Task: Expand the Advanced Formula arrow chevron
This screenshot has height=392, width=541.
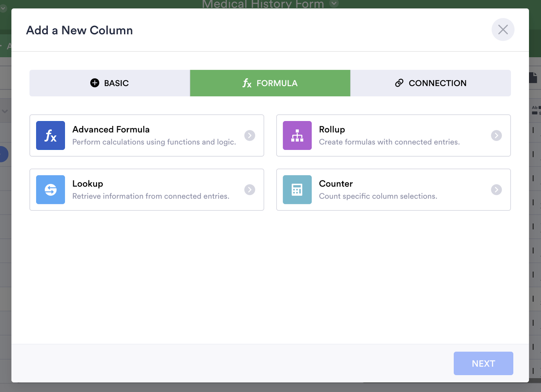Action: (x=250, y=136)
